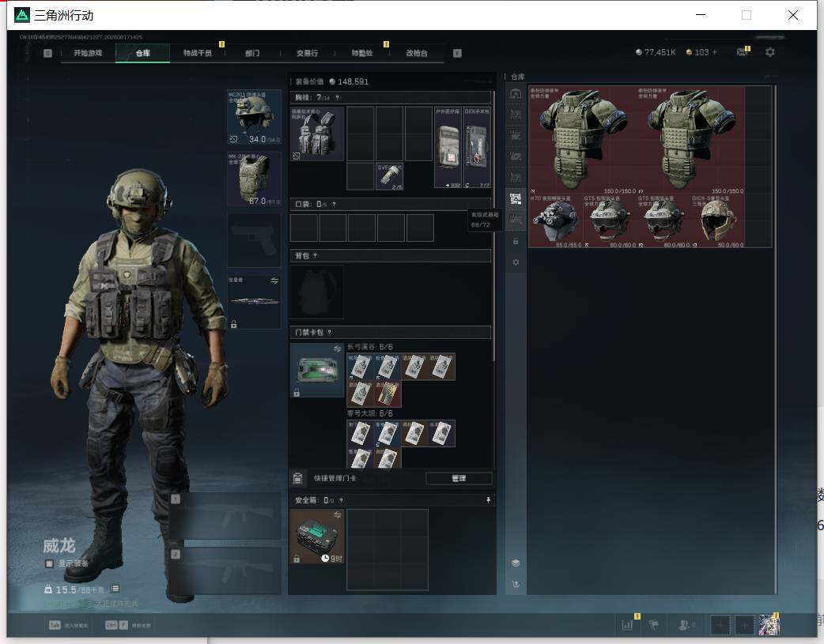The image size is (824, 644).
Task: Click the previous-tab key icon left of 开始游戏
Action: pos(47,53)
